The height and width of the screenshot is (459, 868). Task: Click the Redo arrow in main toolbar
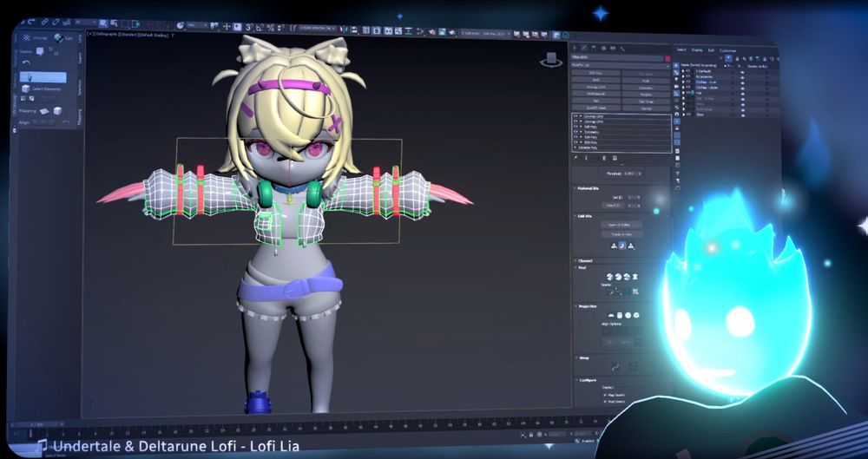[31, 23]
